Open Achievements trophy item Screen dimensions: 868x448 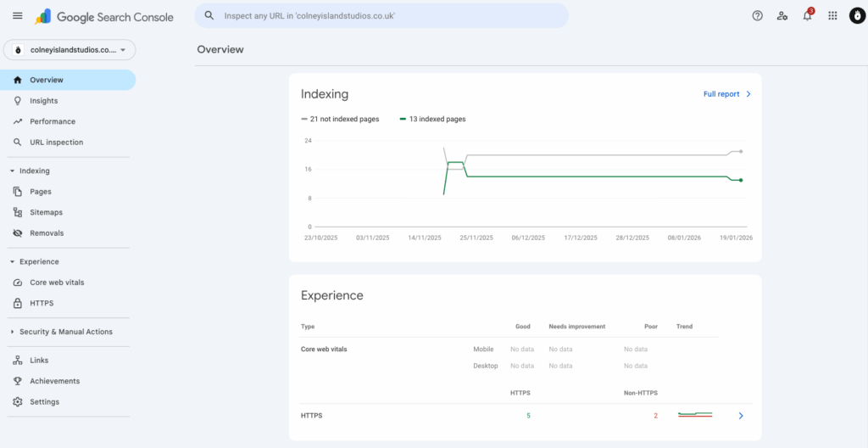[54, 382]
